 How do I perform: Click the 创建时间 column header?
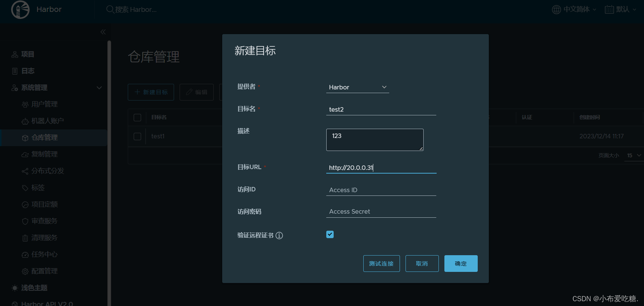590,117
